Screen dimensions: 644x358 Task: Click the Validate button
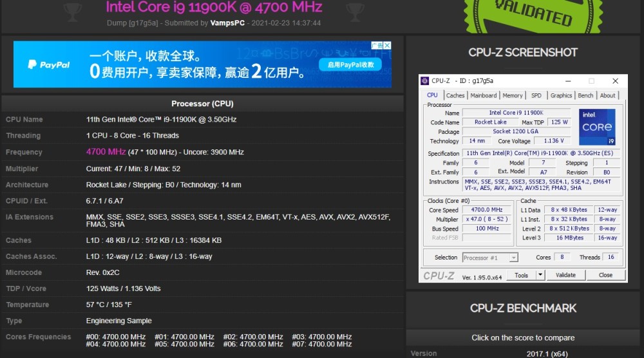pyautogui.click(x=565, y=275)
